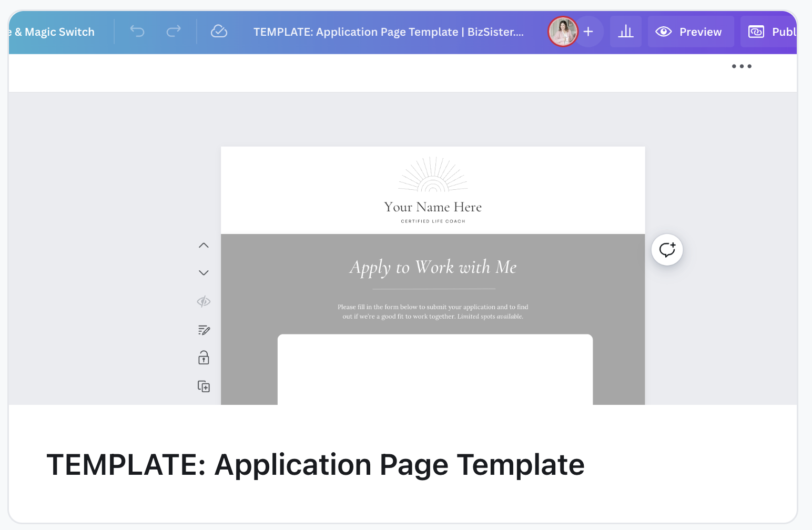
Task: Open the analytics bar chart icon
Action: (x=626, y=32)
